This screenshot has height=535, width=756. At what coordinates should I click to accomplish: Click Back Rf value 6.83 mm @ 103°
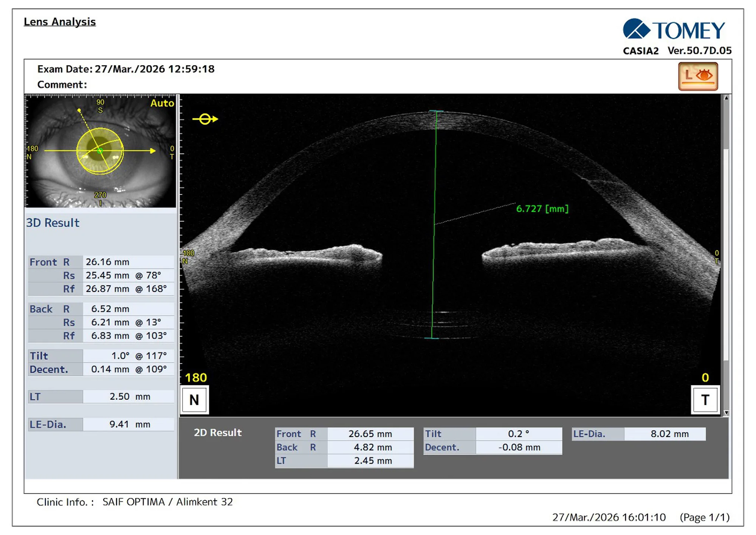coord(129,336)
